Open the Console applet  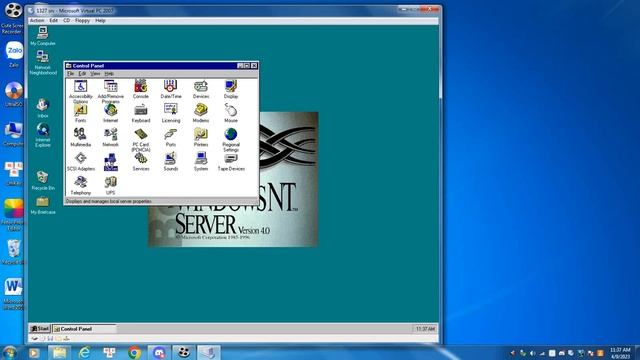tap(140, 89)
